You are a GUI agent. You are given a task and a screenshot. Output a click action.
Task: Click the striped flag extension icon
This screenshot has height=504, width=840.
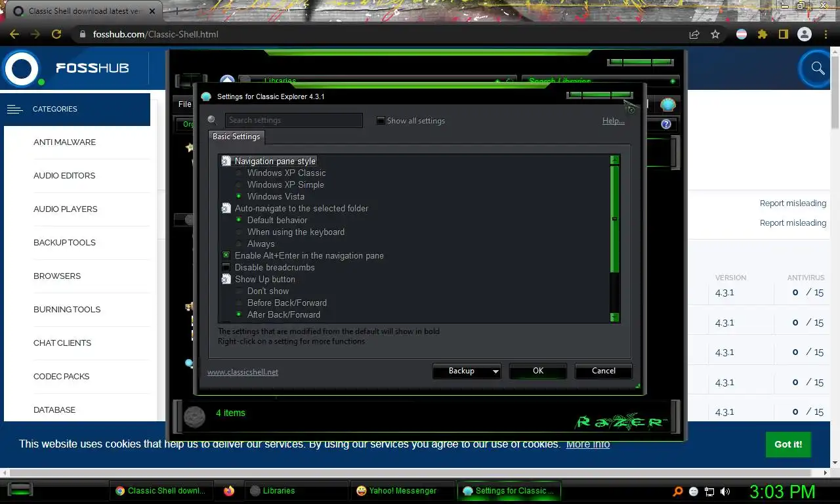(742, 34)
